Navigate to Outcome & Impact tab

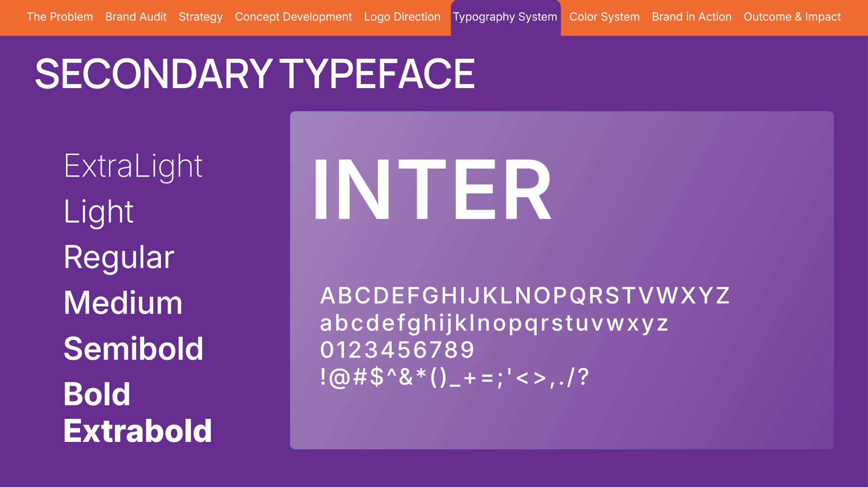tap(792, 17)
